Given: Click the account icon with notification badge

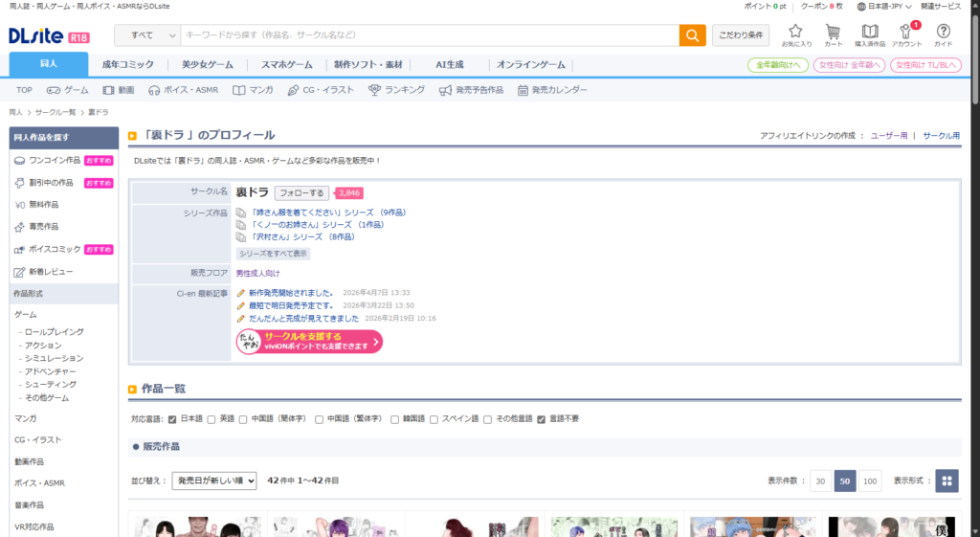Looking at the screenshot, I should coord(905,32).
